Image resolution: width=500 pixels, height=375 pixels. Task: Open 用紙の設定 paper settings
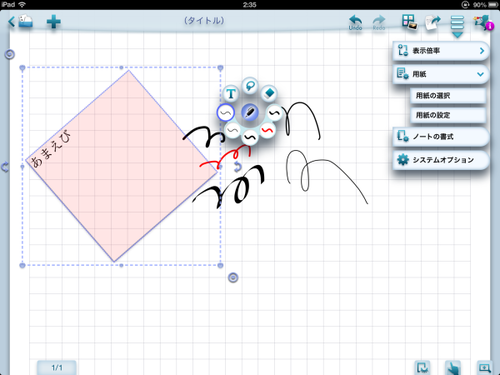(448, 115)
